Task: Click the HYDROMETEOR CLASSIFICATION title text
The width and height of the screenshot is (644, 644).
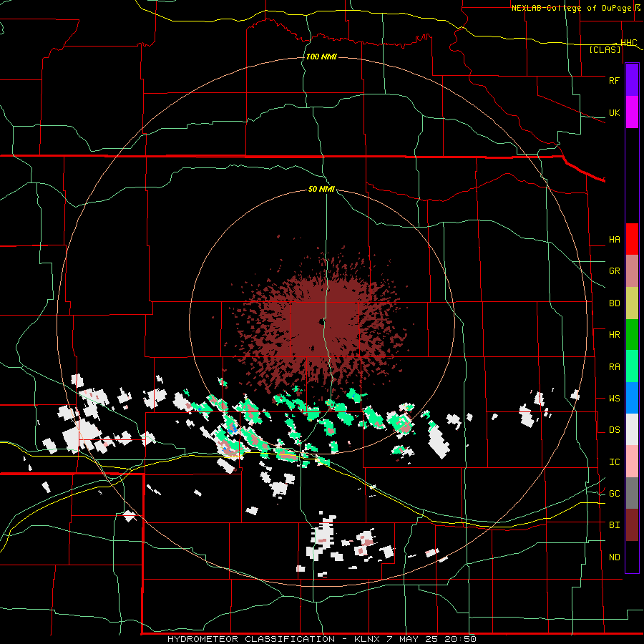Action: pos(251,639)
